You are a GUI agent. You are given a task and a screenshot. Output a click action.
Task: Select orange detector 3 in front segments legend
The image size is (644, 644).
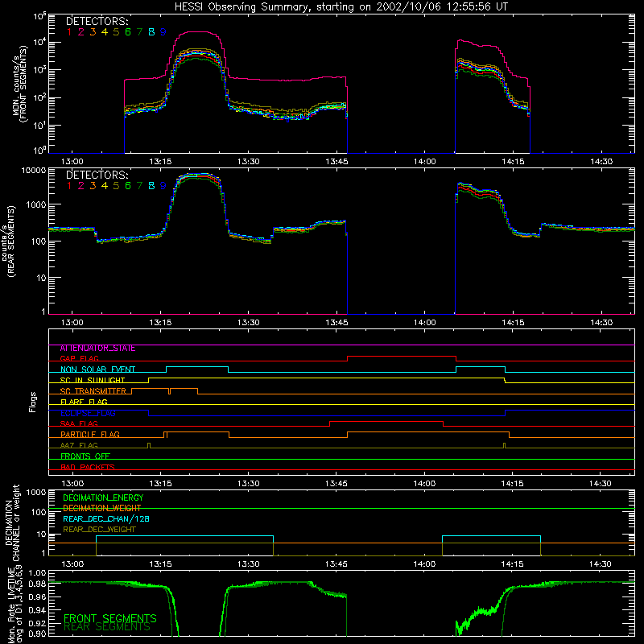click(93, 32)
